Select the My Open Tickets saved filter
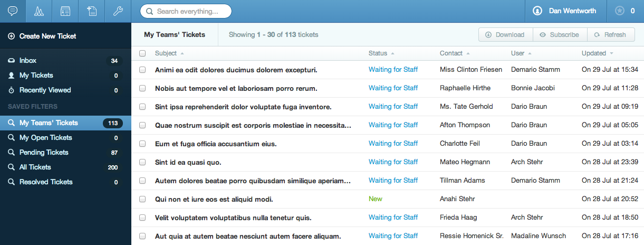Image resolution: width=644 pixels, height=245 pixels. click(x=65, y=138)
